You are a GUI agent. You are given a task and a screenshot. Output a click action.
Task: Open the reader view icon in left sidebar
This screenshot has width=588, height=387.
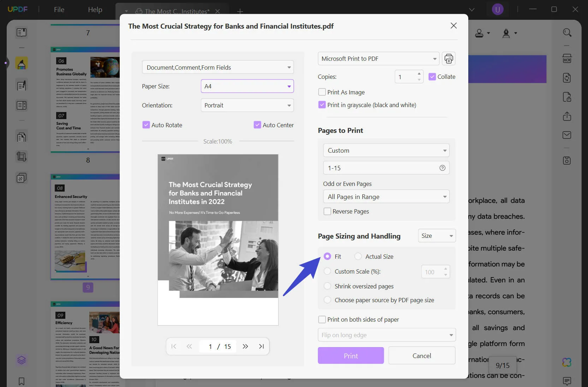tap(21, 32)
